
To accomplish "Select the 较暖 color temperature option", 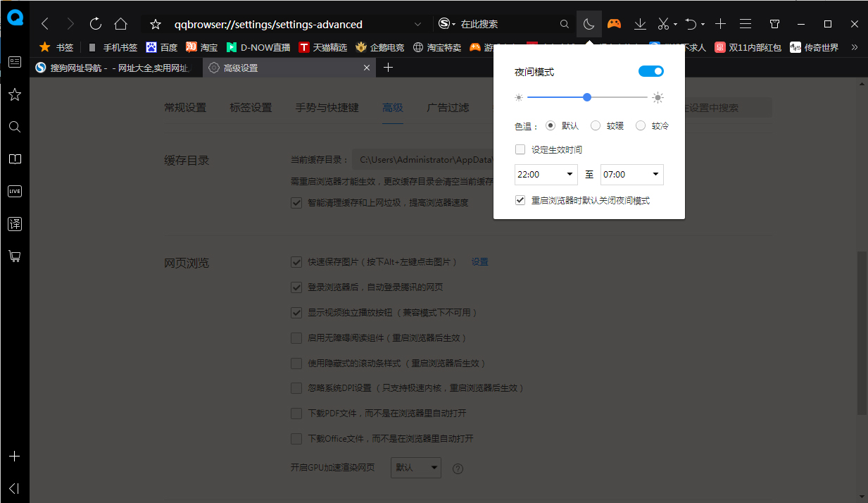I will [x=595, y=125].
